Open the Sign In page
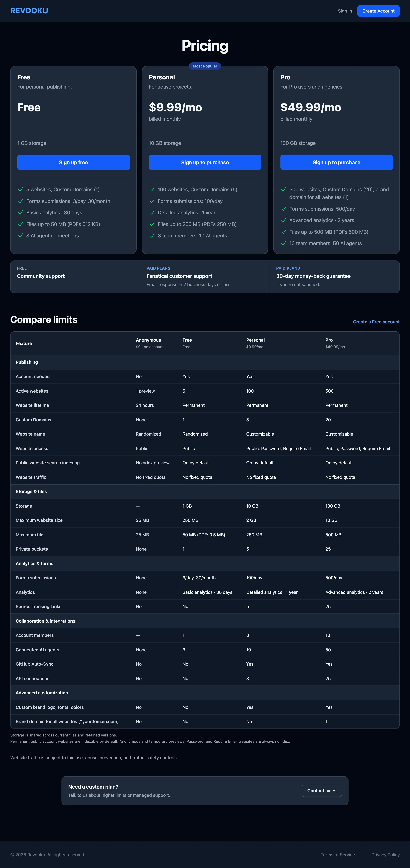The height and width of the screenshot is (868, 410). 345,11
